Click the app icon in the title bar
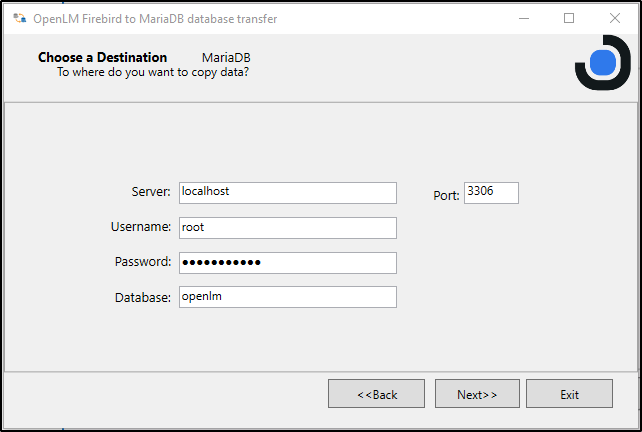 point(19,18)
